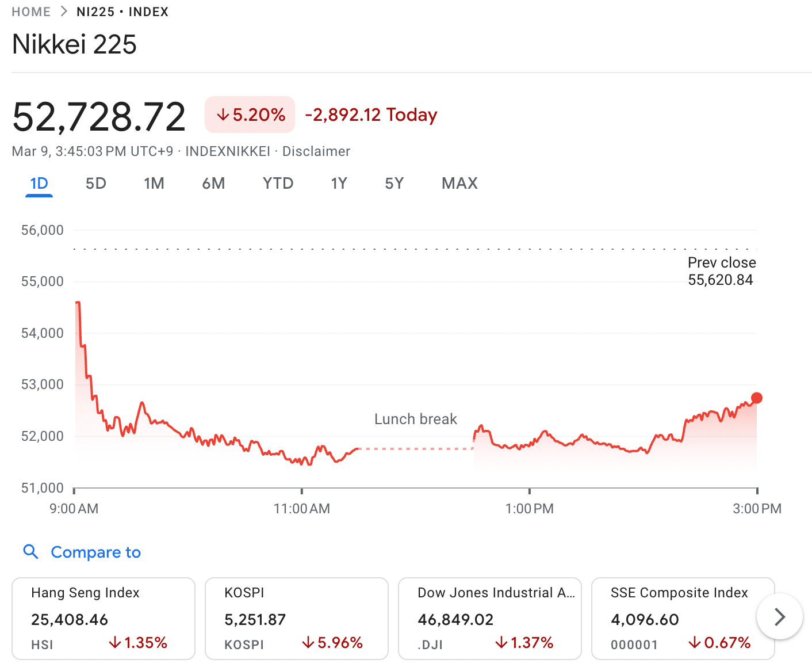This screenshot has width=812, height=671.
Task: Click the red dot marker on the chart
Action: click(757, 398)
